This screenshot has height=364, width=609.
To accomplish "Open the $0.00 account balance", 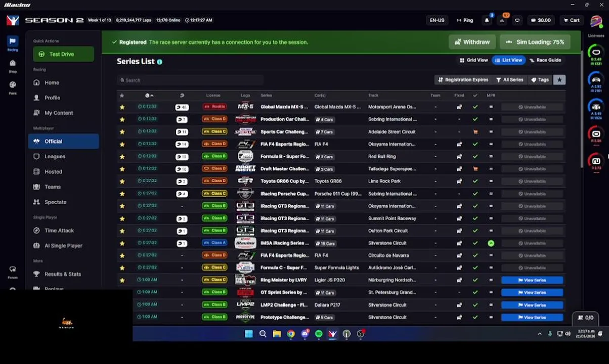I will click(x=540, y=20).
